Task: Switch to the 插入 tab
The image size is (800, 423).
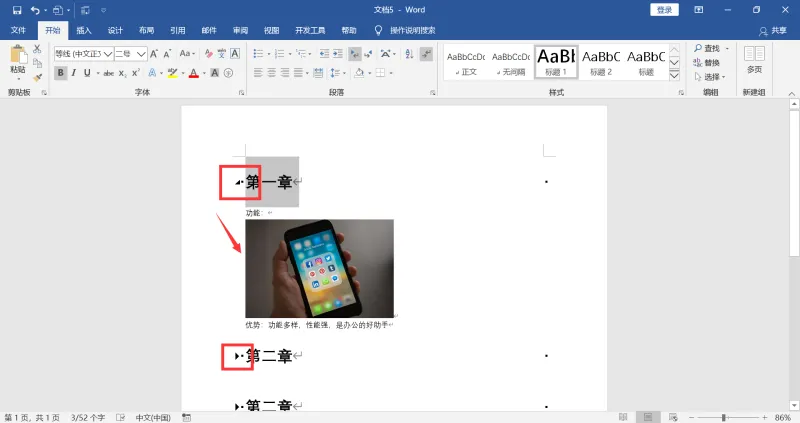Action: (84, 31)
